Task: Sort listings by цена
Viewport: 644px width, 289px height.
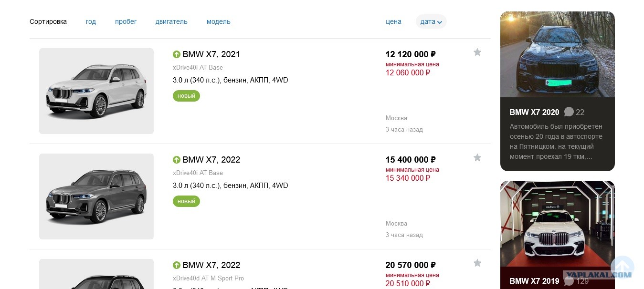Action: point(393,21)
